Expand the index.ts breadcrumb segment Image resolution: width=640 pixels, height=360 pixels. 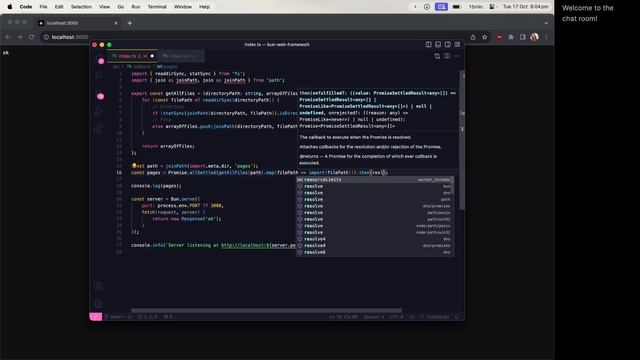140,67
